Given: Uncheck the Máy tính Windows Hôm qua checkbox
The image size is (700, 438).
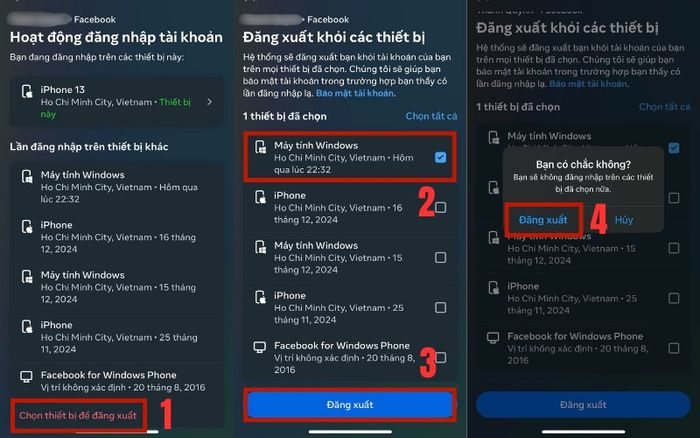Looking at the screenshot, I should tap(441, 157).
